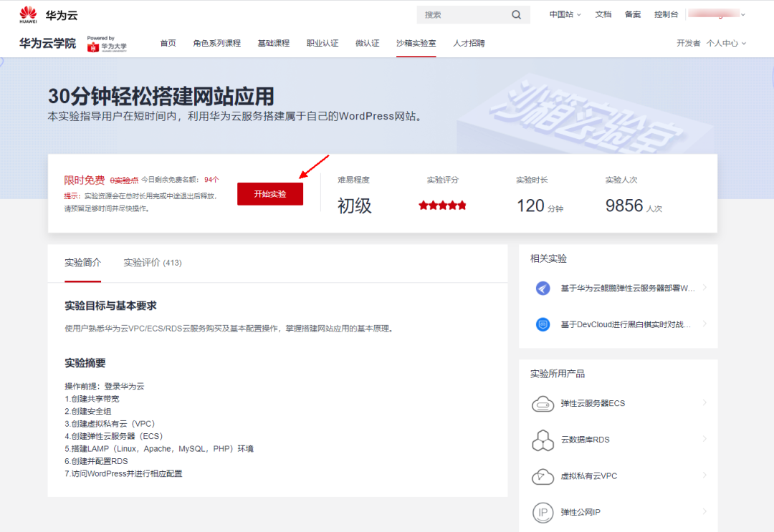
Task: Click step text 2.创建安全组
Action: coord(88,411)
